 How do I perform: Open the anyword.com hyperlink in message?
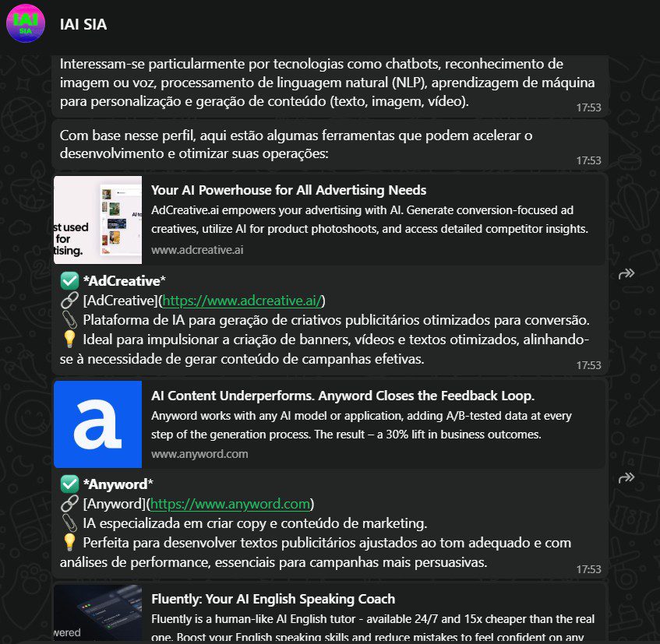click(230, 504)
